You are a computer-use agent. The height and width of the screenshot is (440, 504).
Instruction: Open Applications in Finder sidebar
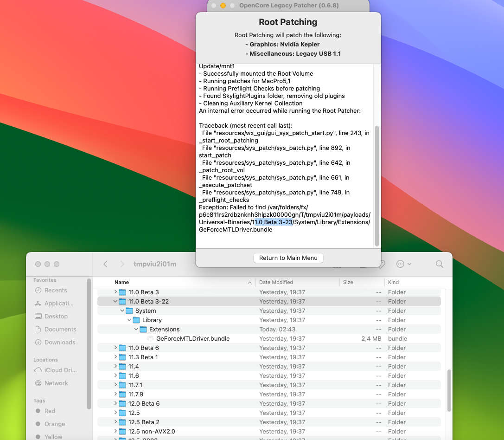point(58,303)
